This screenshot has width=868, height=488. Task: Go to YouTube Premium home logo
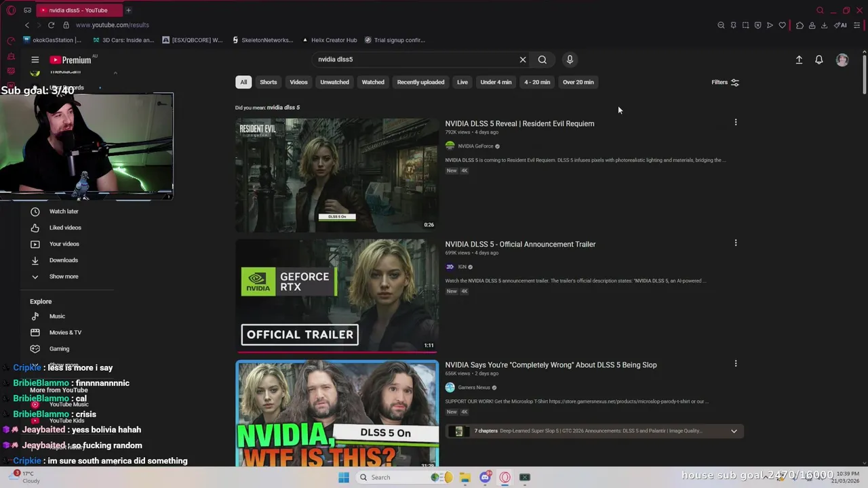tap(71, 60)
